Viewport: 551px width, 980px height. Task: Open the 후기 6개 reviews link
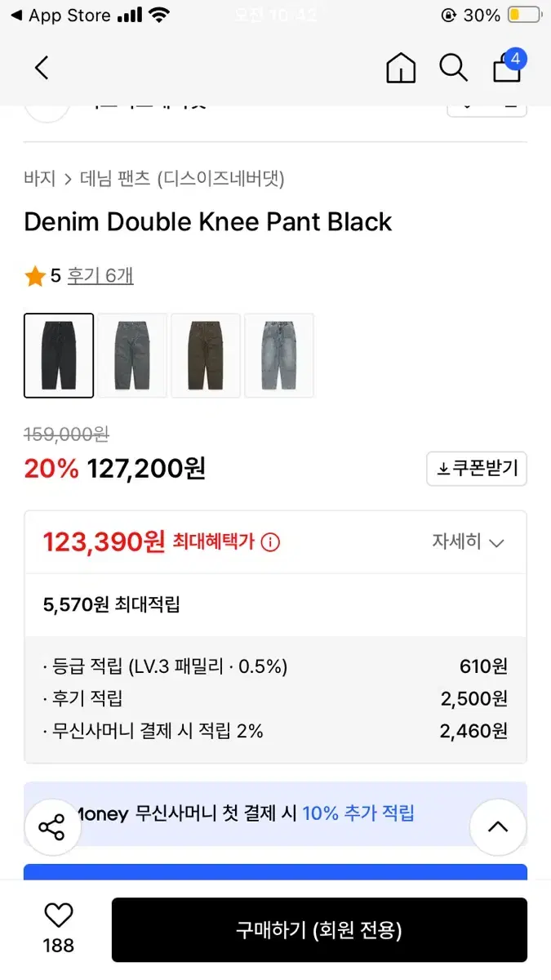100,276
